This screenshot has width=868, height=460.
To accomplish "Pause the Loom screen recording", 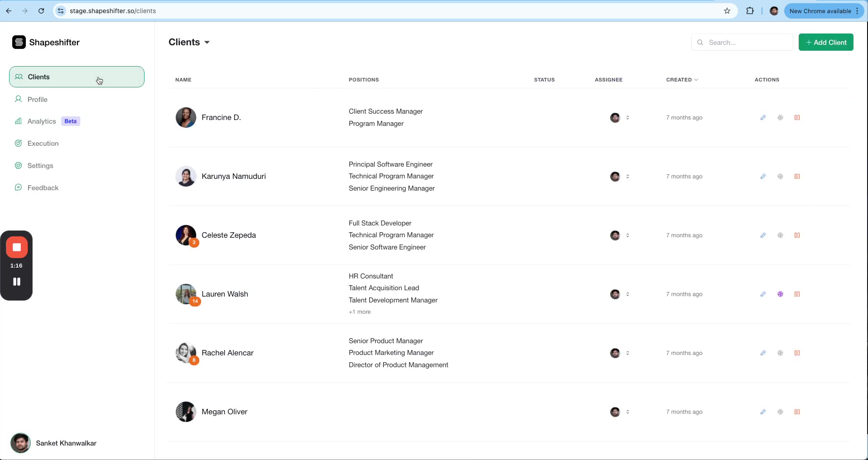I will tap(16, 281).
